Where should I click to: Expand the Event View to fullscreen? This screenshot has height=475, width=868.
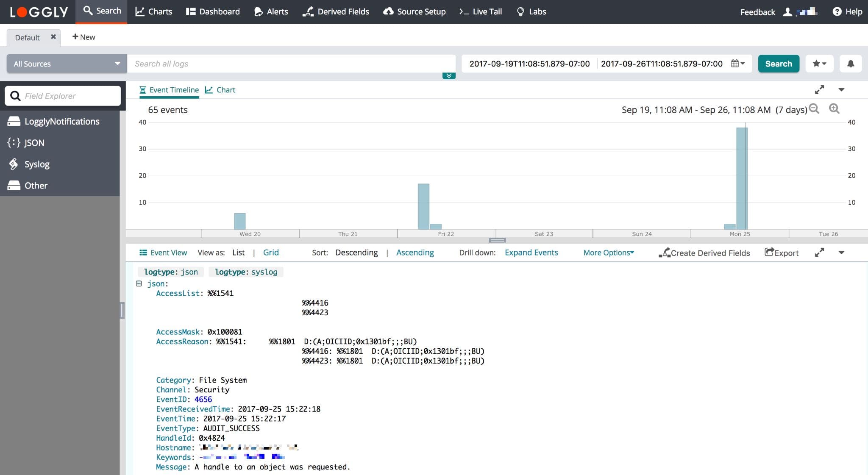(820, 252)
